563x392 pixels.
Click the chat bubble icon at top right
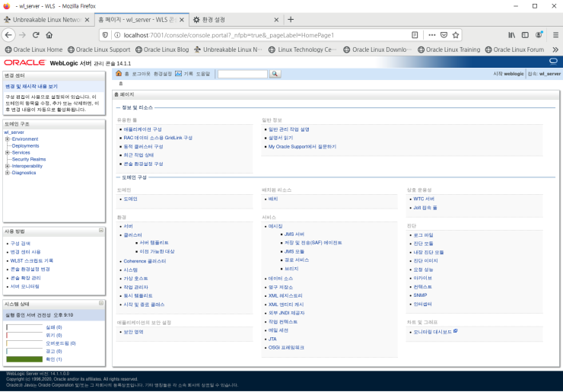[553, 62]
